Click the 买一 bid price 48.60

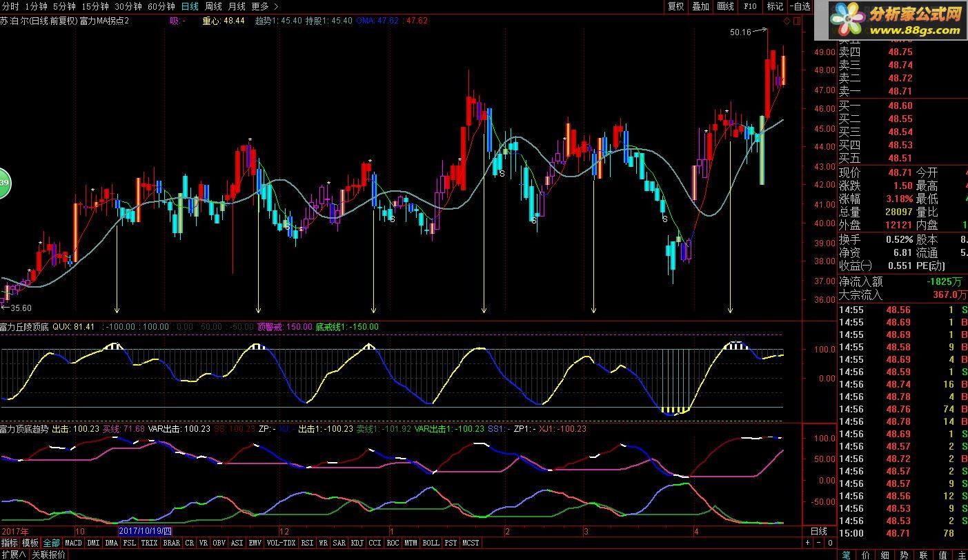point(900,106)
